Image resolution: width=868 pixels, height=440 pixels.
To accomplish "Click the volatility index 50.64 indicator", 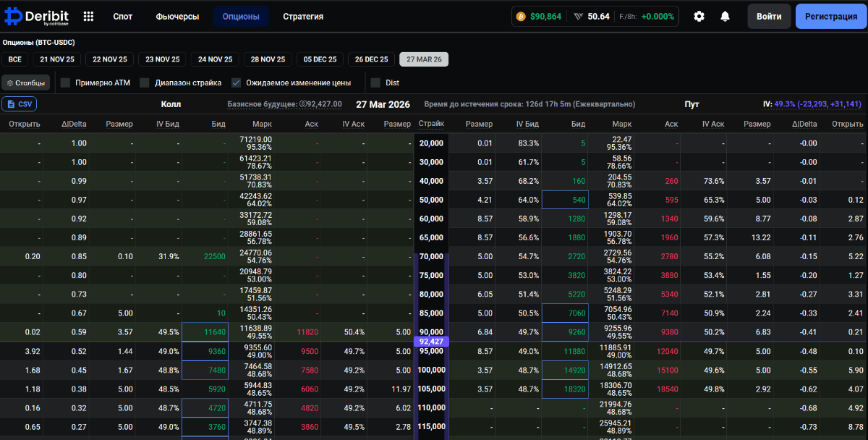I will pos(592,17).
